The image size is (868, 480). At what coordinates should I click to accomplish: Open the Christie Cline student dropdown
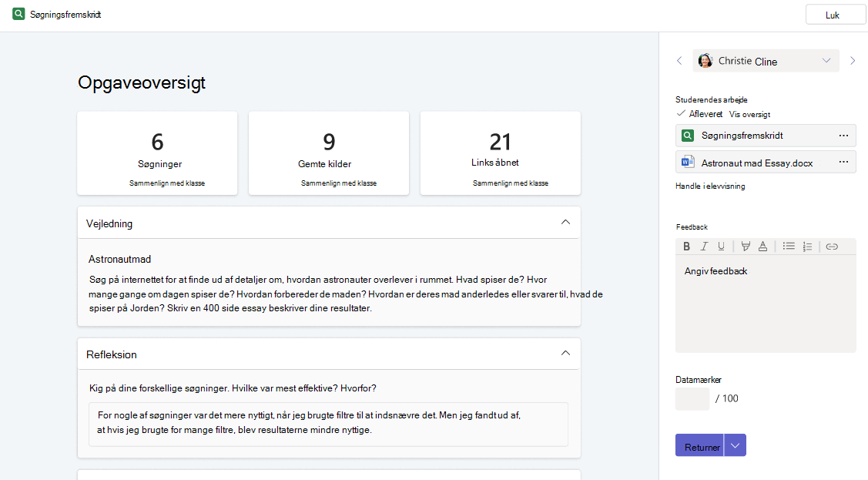click(766, 61)
